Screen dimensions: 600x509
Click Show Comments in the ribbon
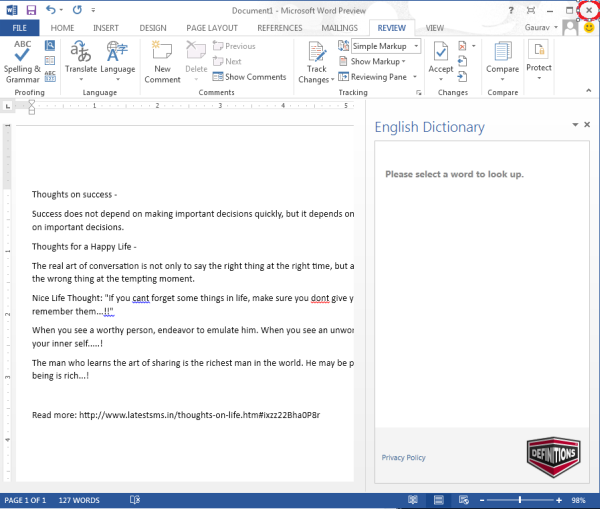tap(249, 77)
